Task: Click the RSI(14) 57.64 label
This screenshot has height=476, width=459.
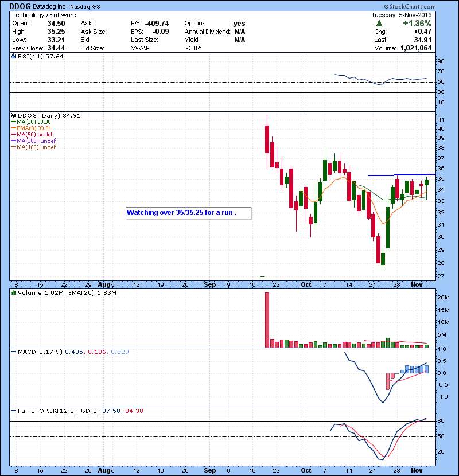Action: coord(40,56)
